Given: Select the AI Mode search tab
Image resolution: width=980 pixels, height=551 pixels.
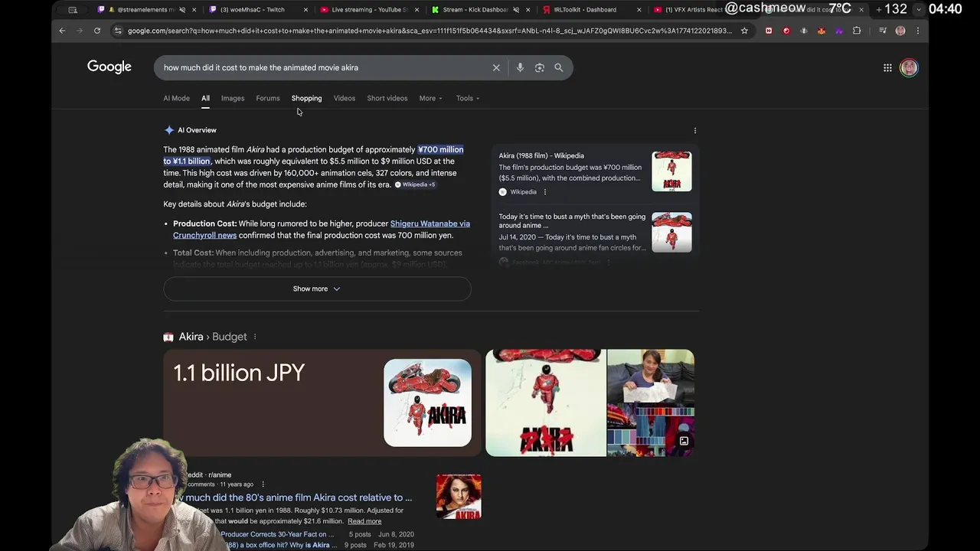Looking at the screenshot, I should click(176, 98).
